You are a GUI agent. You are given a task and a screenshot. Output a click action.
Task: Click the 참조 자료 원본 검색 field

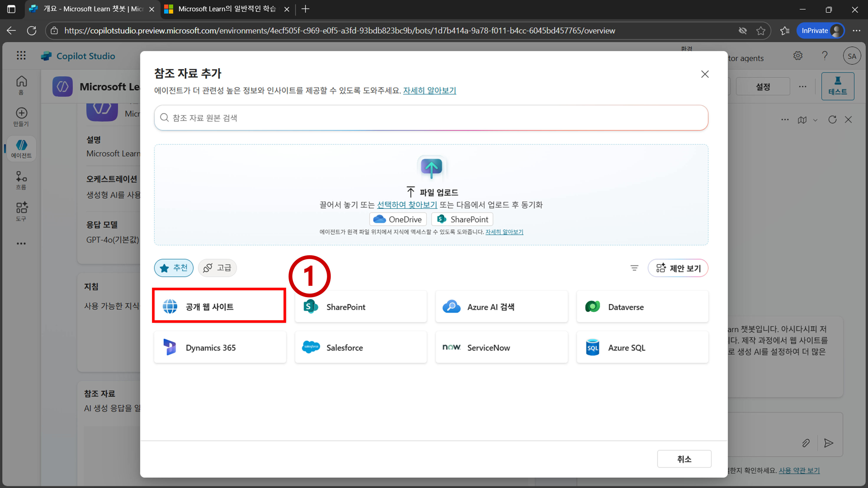431,118
